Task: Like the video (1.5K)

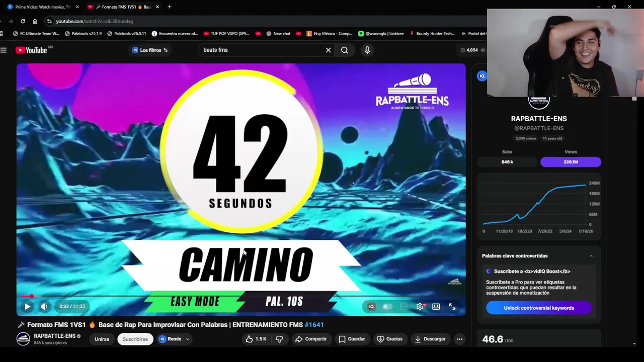Action: point(256,339)
